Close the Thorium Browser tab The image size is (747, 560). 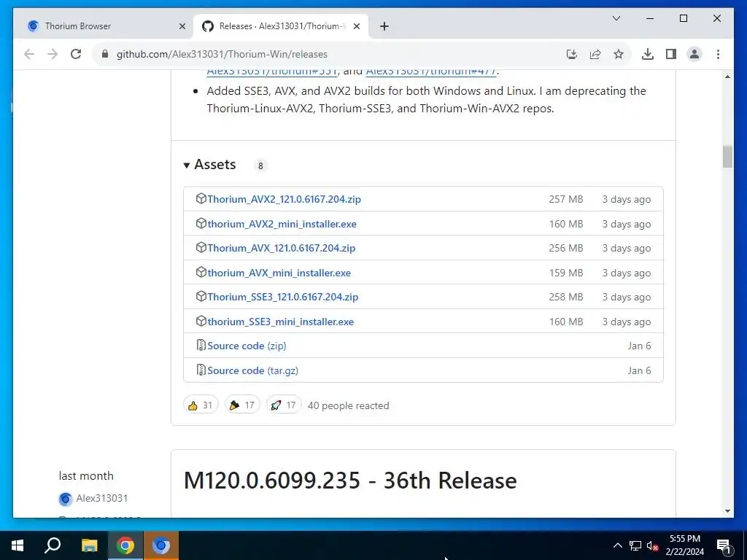[182, 26]
